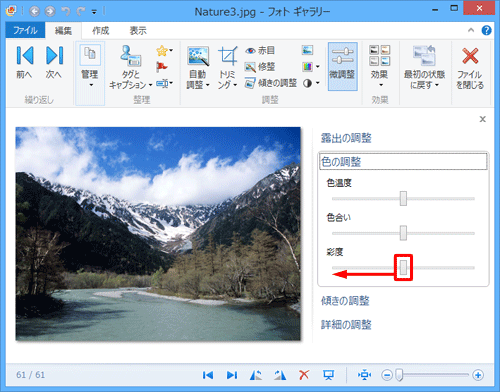Click the redo arrow in title bar
500x392 pixels.
click(x=81, y=12)
